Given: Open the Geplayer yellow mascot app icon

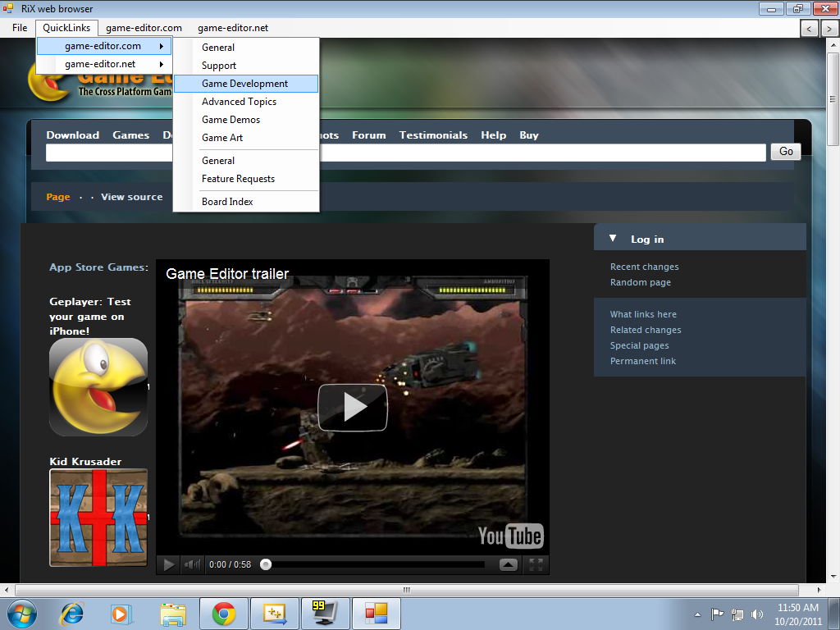Looking at the screenshot, I should pos(98,387).
